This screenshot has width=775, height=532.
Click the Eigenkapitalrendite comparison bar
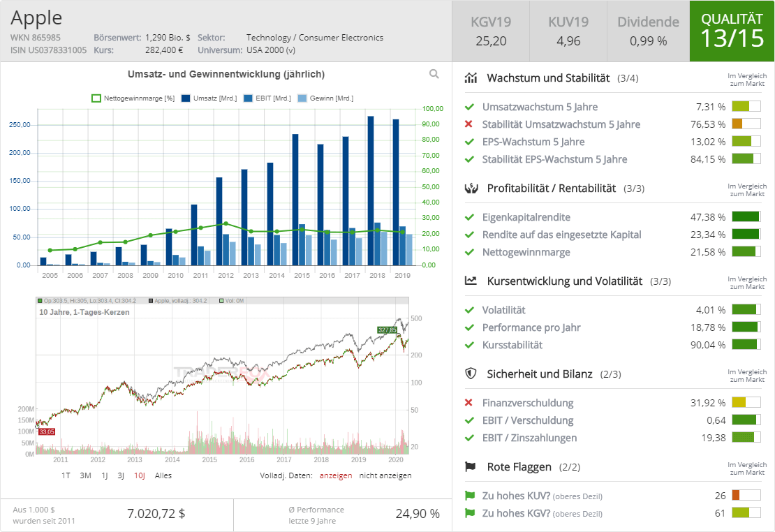pyautogui.click(x=746, y=216)
